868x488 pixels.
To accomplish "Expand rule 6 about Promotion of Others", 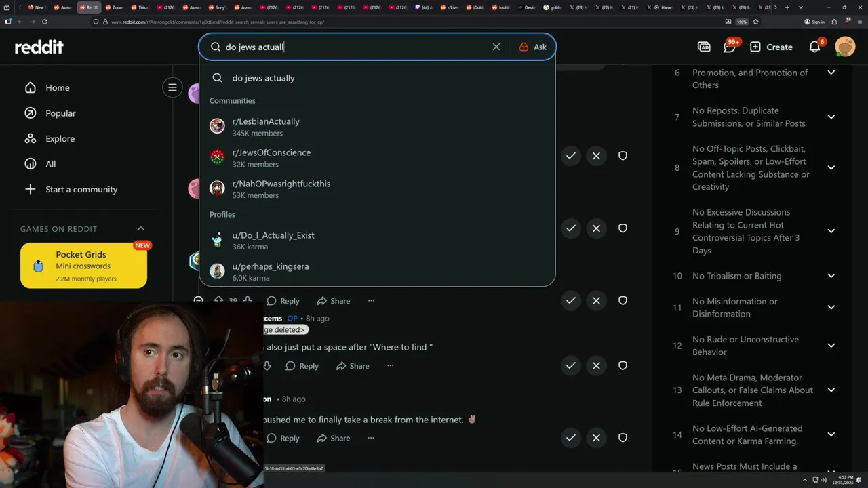I will pos(831,73).
